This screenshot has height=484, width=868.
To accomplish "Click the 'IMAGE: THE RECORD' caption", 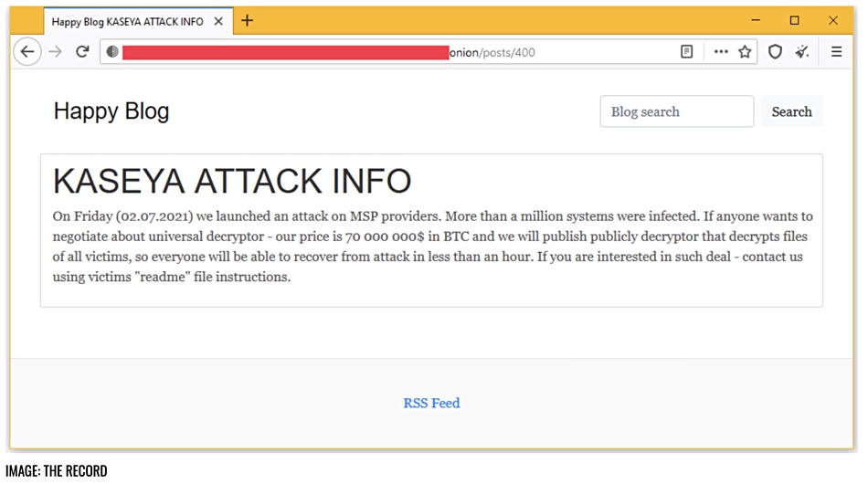I will click(x=57, y=471).
